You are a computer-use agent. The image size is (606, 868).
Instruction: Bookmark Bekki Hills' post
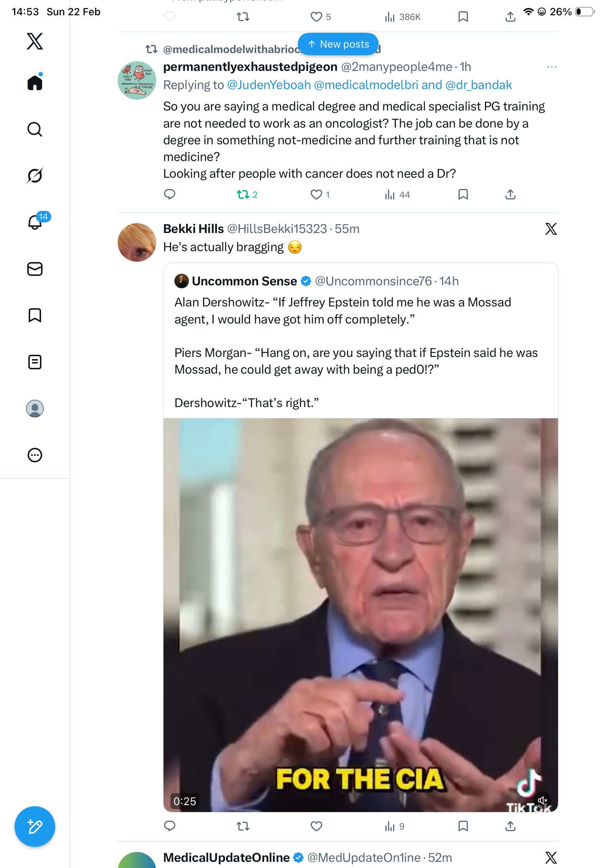(463, 826)
